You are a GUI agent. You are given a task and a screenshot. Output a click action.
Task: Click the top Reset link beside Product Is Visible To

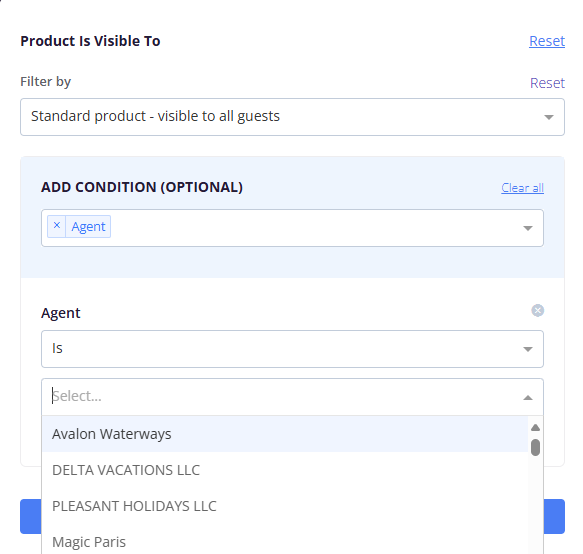pyautogui.click(x=547, y=41)
